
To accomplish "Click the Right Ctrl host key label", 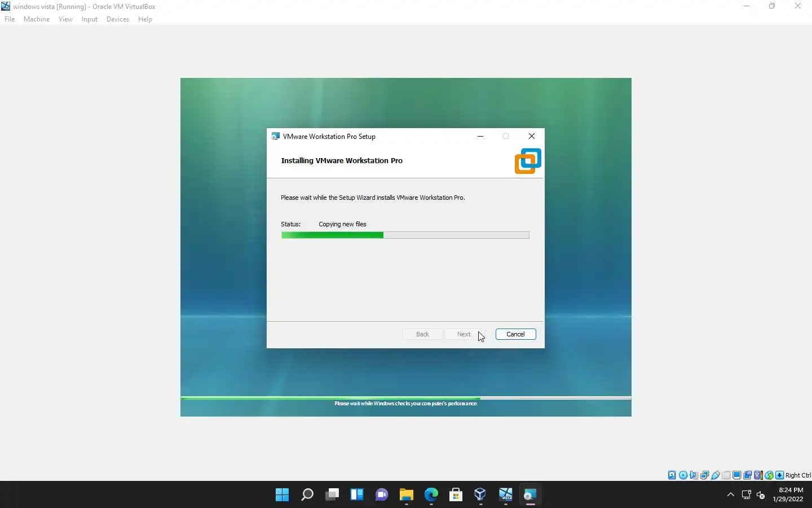I will pyautogui.click(x=798, y=475).
